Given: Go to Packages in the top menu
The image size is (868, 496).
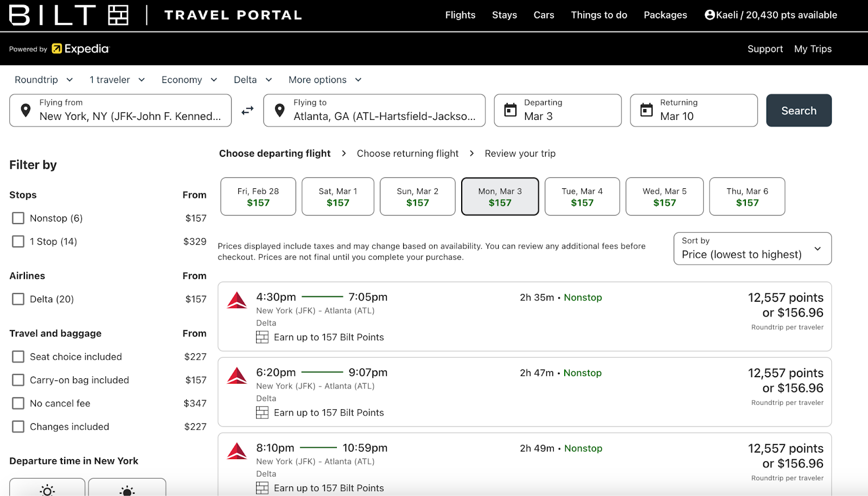Looking at the screenshot, I should tap(665, 15).
